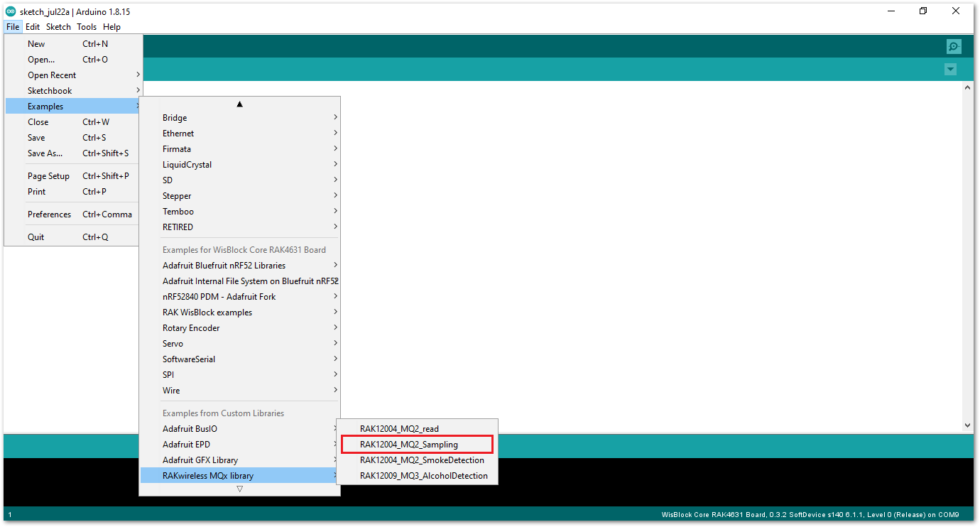Open the Edit menu
Image resolution: width=980 pixels, height=527 pixels.
click(x=33, y=27)
